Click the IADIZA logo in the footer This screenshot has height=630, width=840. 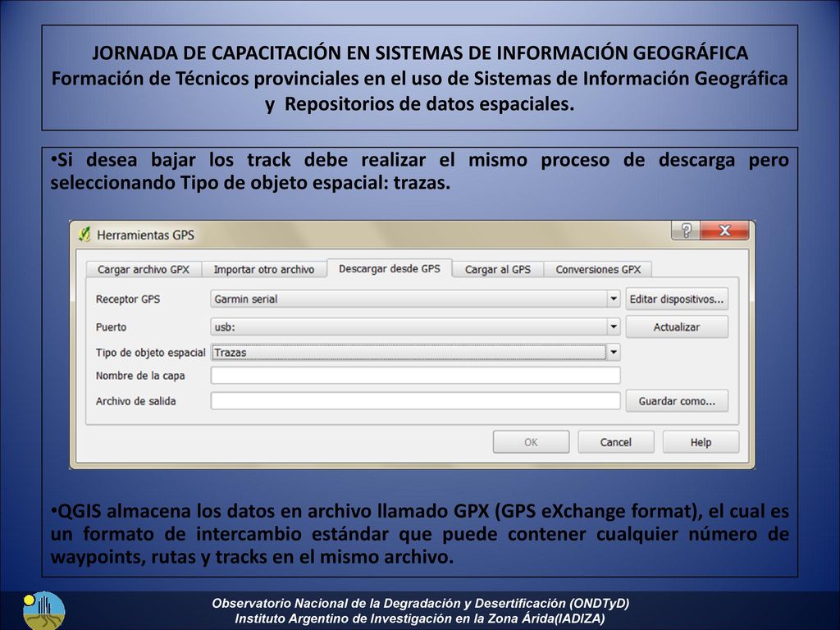[x=44, y=610]
